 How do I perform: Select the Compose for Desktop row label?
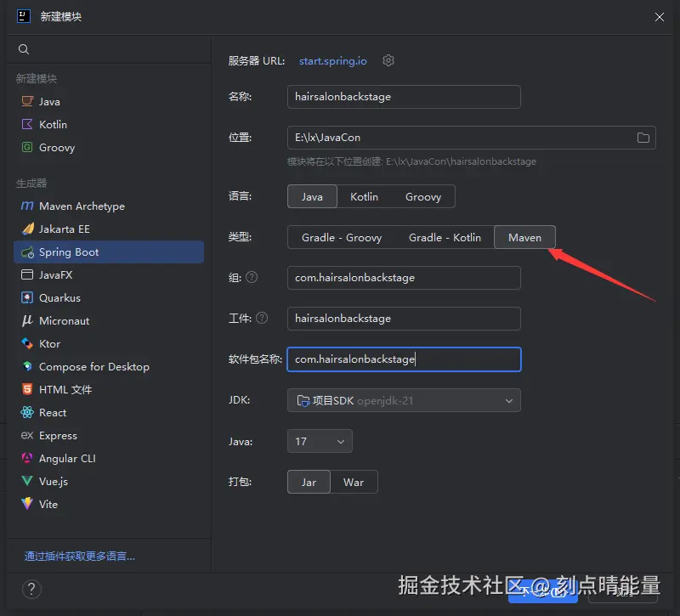[94, 367]
